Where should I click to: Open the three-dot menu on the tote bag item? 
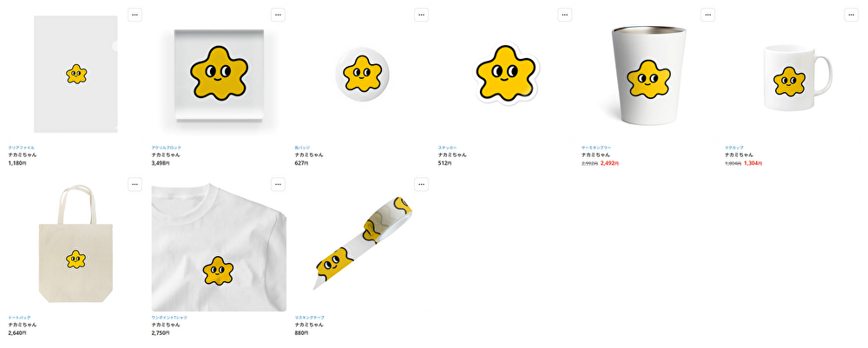(135, 184)
